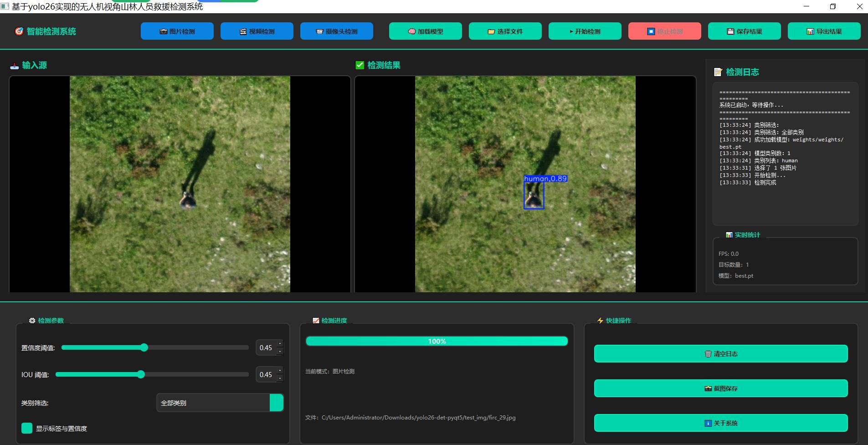The width and height of the screenshot is (868, 445).
Task: Click the 100% detection progress bar
Action: click(437, 341)
